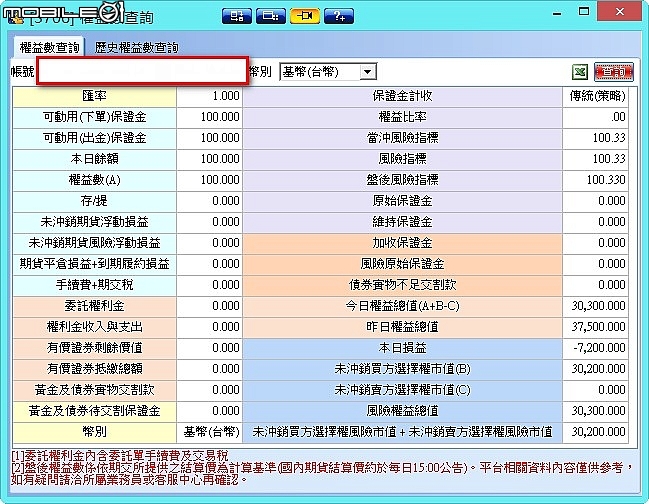Select 昨日權益總值 label cell
This screenshot has width=649, height=504.
402,327
